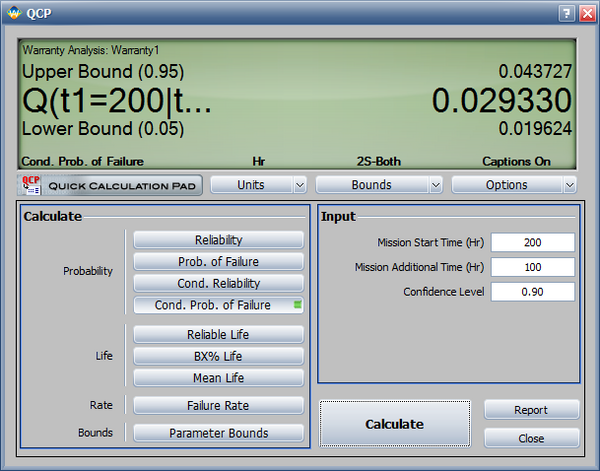Select the Reliability calculation

(x=218, y=240)
